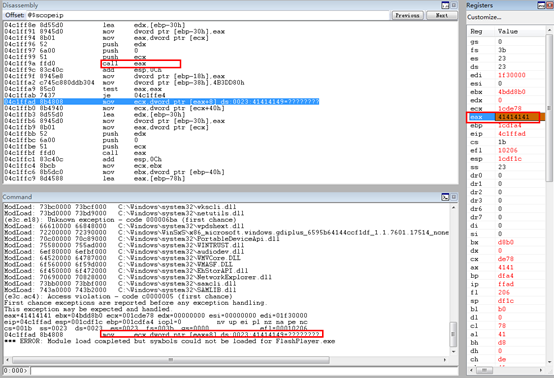Select the 04c1ff96 push edx line
This screenshot has width=554, height=378.
(x=76, y=44)
